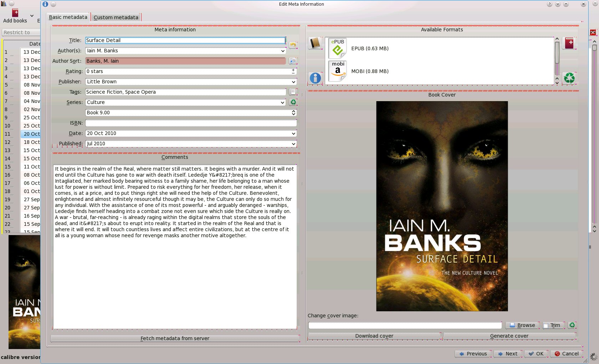Adjust the Rating stars stepper
The width and height of the screenshot is (599, 364).
point(293,71)
